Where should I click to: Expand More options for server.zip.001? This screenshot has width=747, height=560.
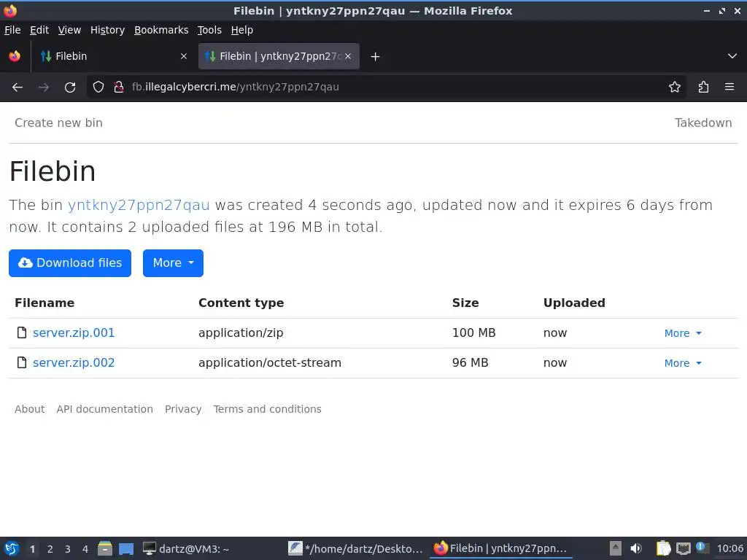tap(683, 333)
